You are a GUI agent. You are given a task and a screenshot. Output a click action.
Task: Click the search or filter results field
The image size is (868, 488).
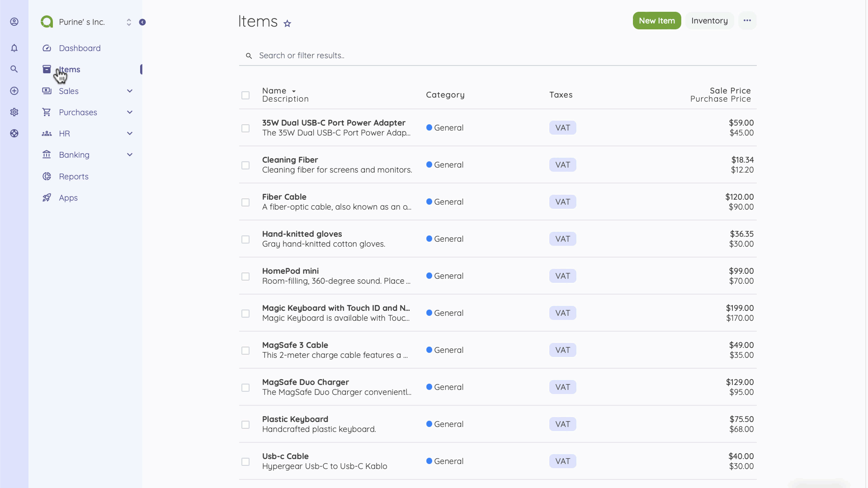pos(407,55)
